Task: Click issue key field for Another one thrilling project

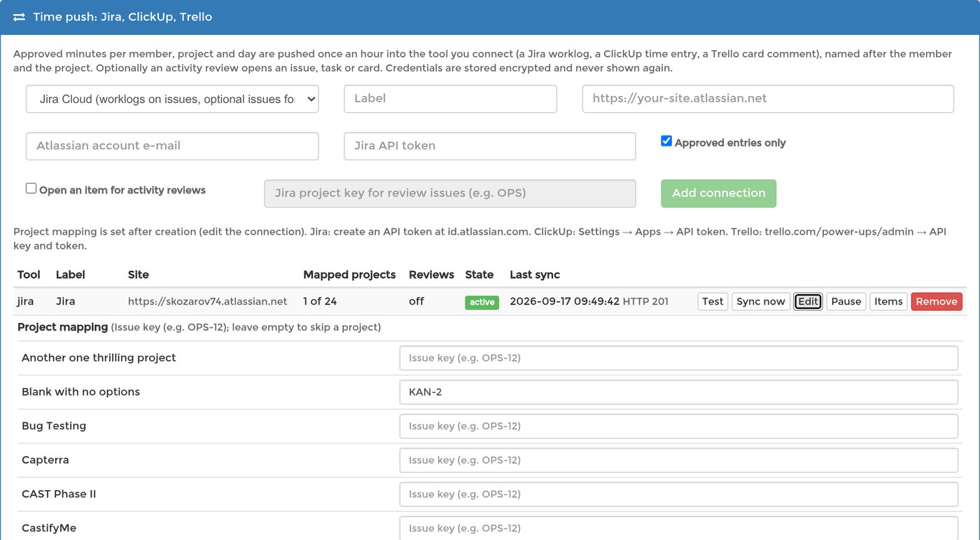Action: (x=678, y=358)
